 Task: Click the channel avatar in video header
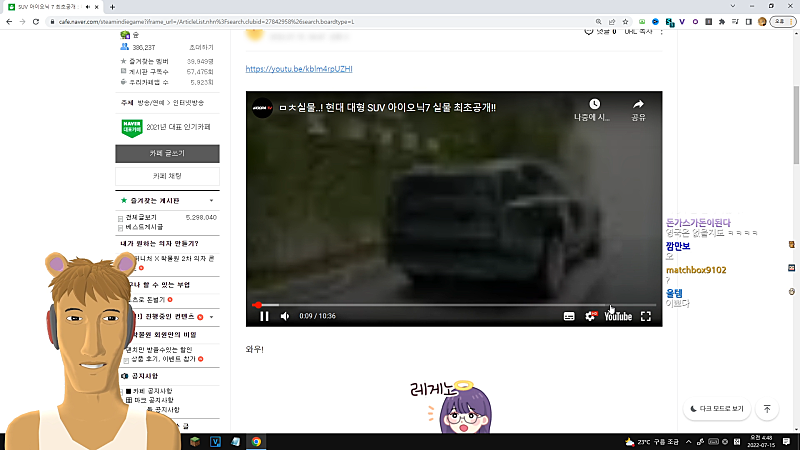pos(262,108)
